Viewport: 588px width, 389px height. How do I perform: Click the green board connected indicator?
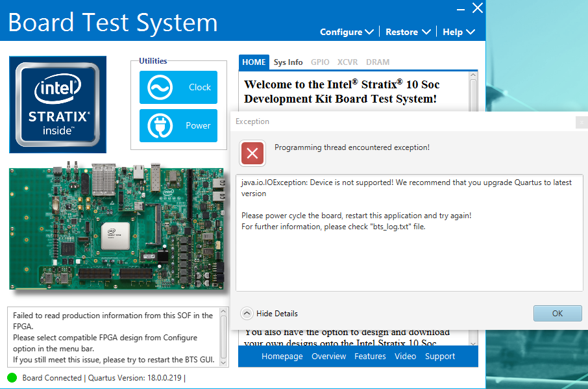pos(12,378)
